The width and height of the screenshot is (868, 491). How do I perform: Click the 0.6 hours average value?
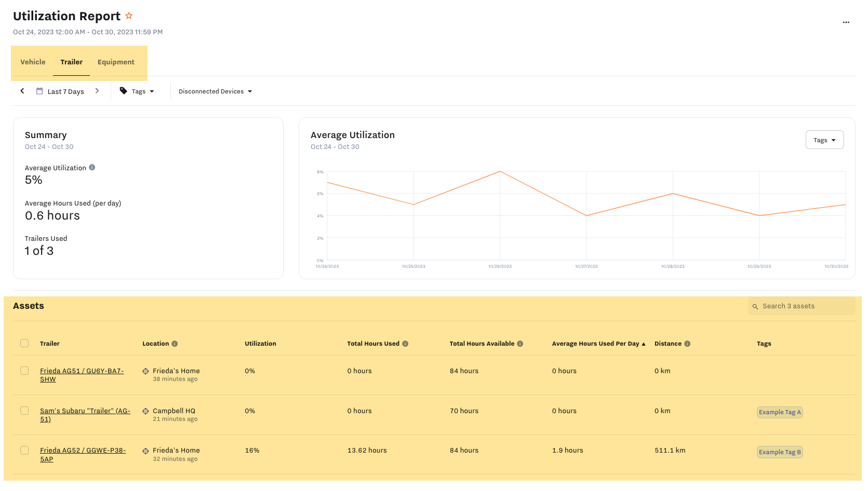(52, 216)
